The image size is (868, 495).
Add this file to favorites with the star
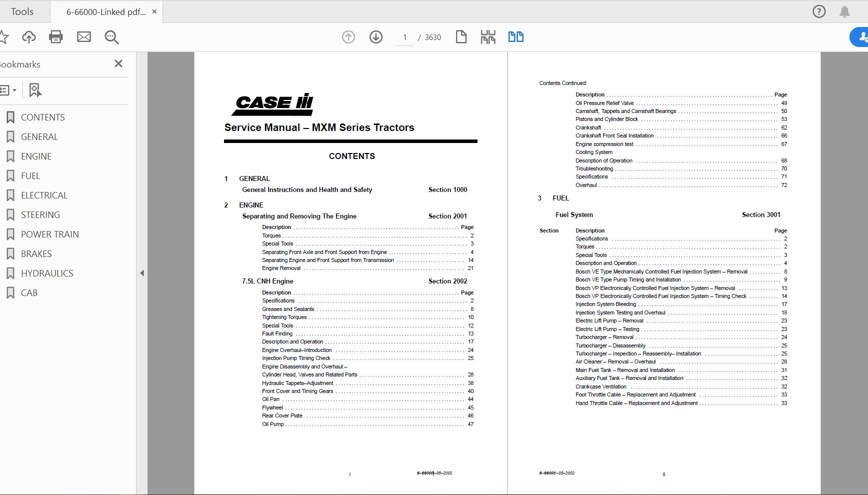[x=5, y=37]
